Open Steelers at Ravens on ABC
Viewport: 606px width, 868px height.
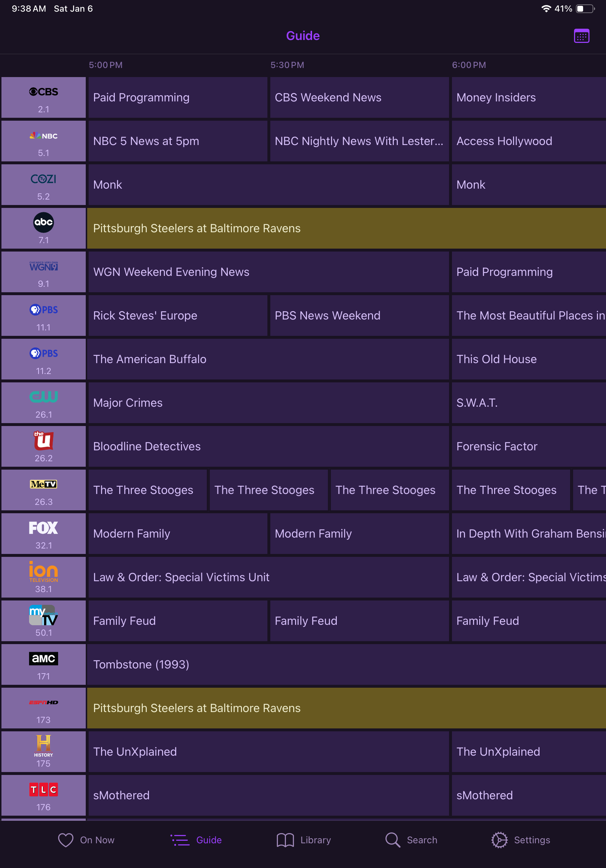click(346, 228)
